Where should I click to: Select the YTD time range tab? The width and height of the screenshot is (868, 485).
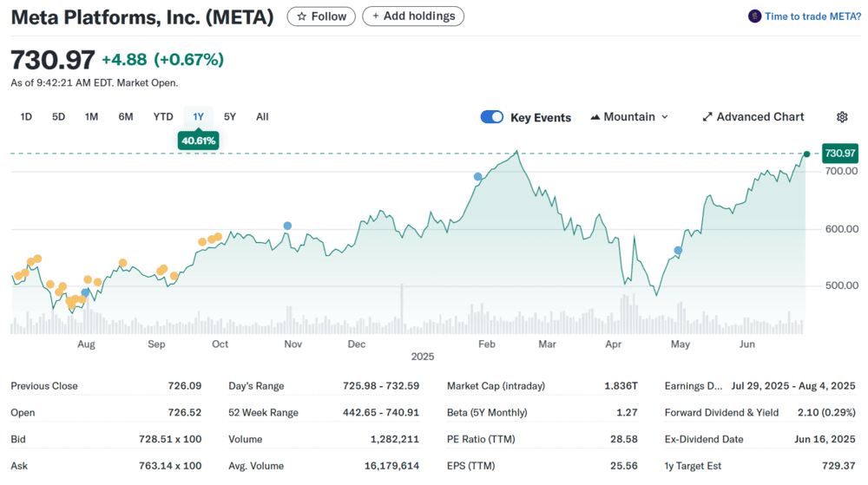[x=163, y=117]
